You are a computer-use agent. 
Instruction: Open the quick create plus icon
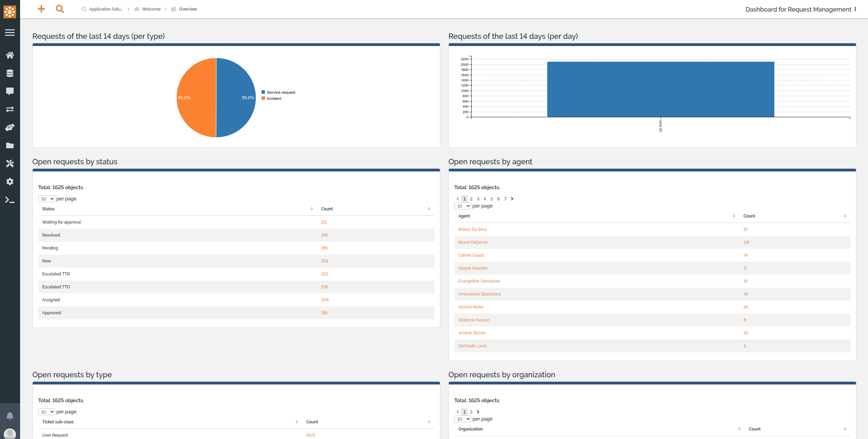(41, 9)
